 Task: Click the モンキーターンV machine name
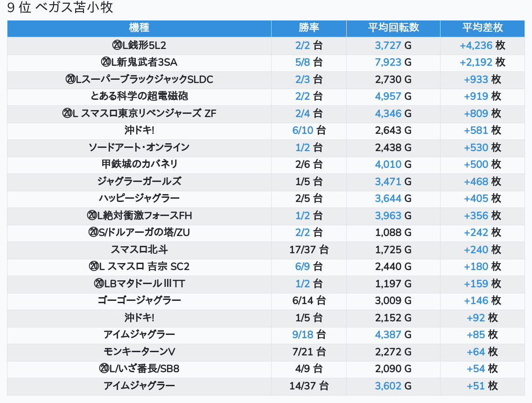[139, 352]
